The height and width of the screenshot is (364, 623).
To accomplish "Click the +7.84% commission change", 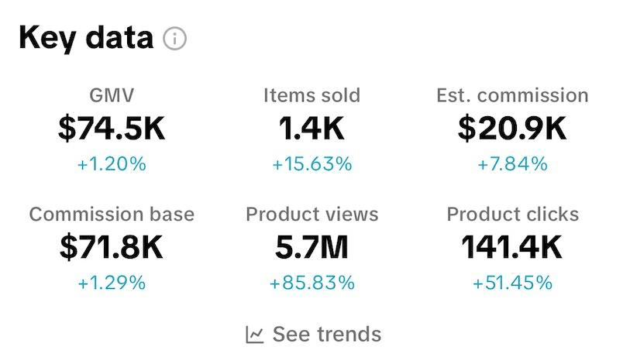I will [512, 164].
